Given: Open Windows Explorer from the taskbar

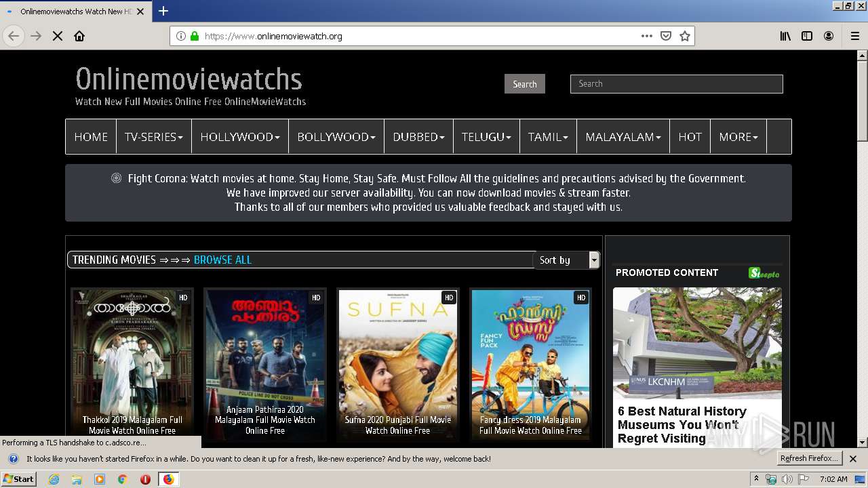Looking at the screenshot, I should pyautogui.click(x=77, y=479).
